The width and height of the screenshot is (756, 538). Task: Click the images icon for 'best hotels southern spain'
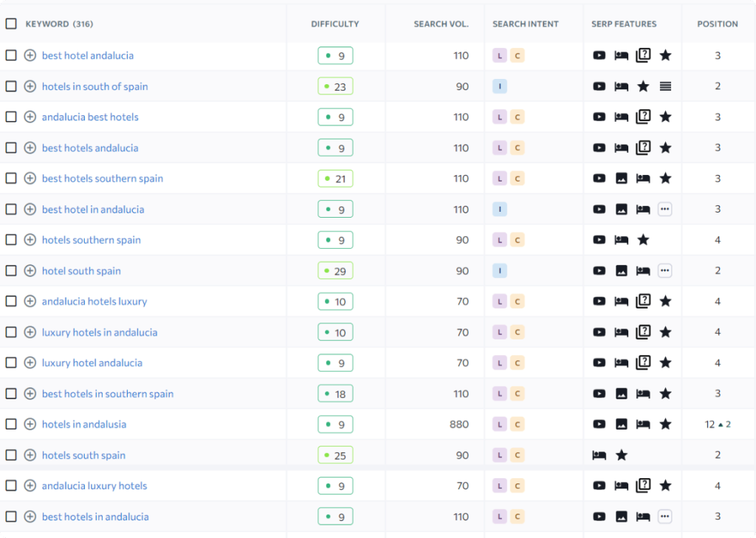(x=622, y=179)
